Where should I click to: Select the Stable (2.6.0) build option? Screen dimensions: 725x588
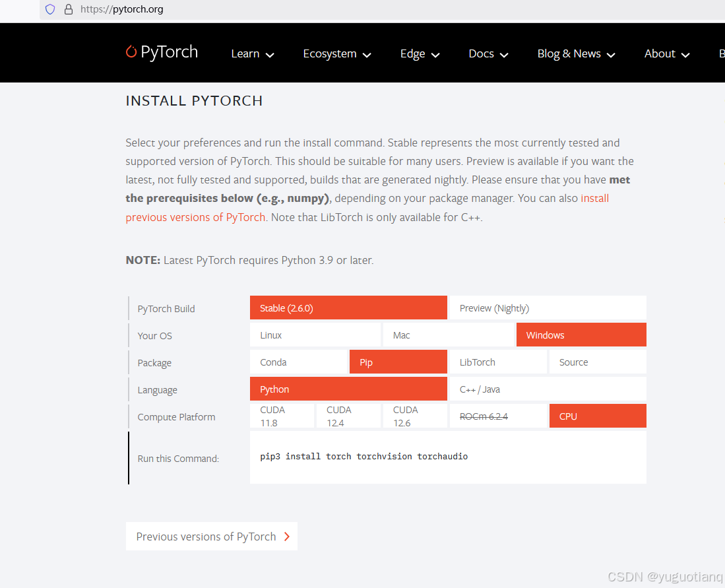tap(348, 308)
